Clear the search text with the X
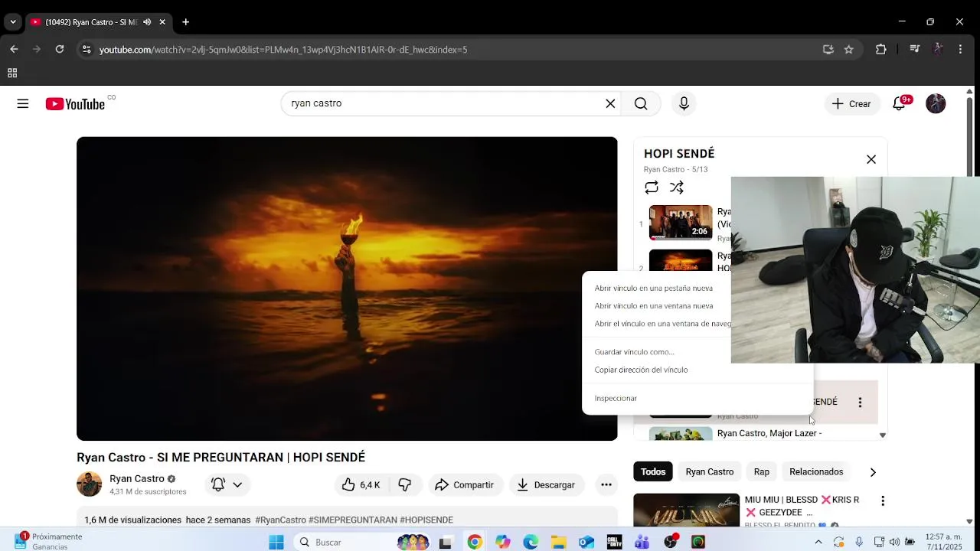 click(x=610, y=104)
